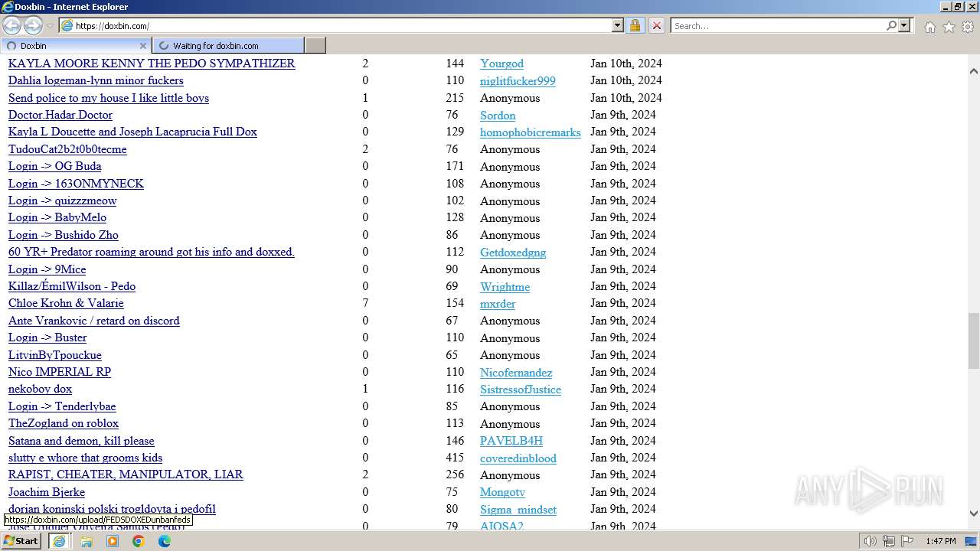The width and height of the screenshot is (980, 551).
Task: Open the 'Nico IMPERIAL RP' link
Action: coord(60,372)
